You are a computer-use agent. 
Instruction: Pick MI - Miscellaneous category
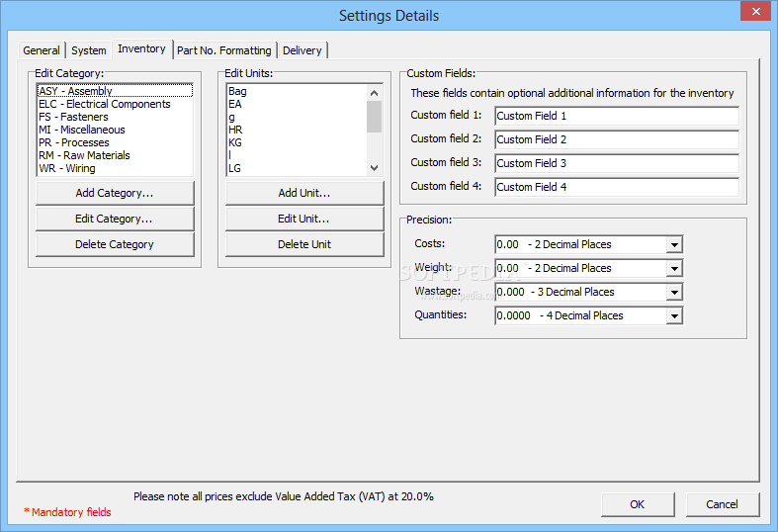[115, 130]
